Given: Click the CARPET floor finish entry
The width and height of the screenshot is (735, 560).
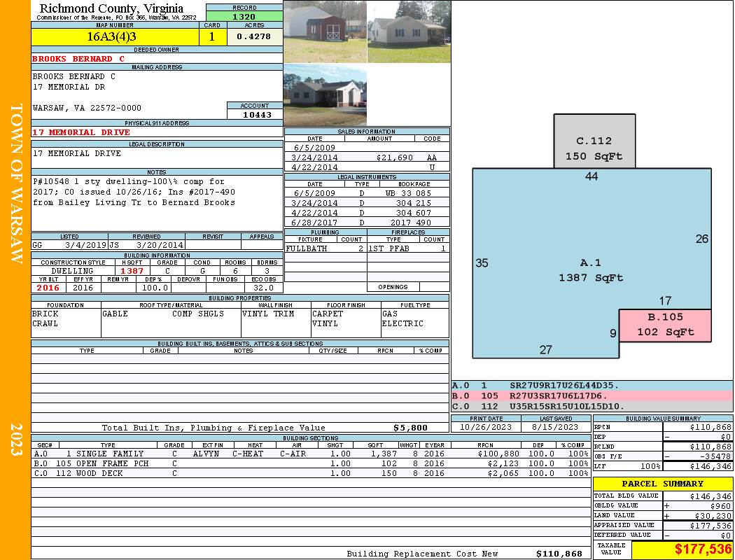Looking at the screenshot, I should tap(328, 314).
